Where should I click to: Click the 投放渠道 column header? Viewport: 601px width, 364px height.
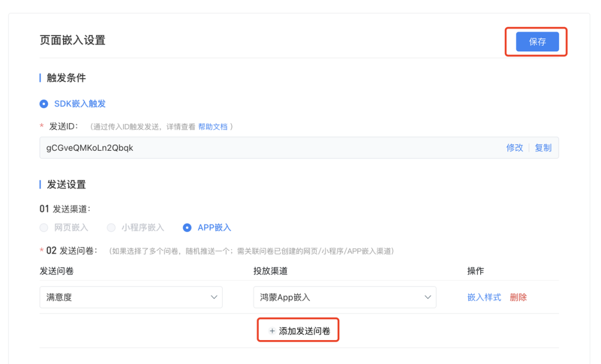(x=270, y=271)
